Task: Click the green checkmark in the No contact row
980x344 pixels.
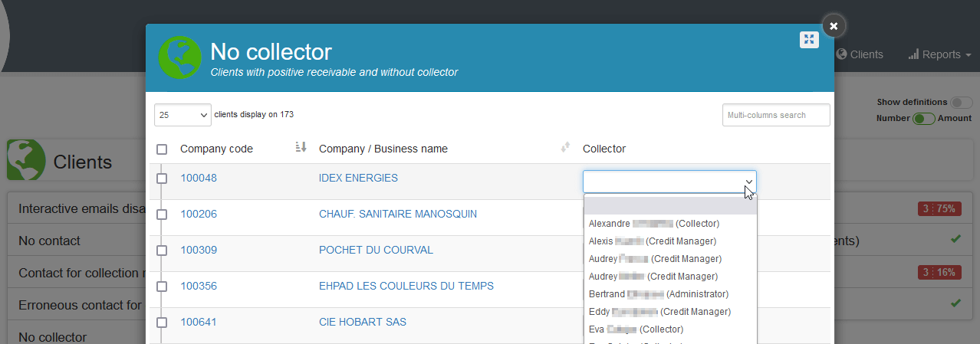Action: pyautogui.click(x=955, y=240)
